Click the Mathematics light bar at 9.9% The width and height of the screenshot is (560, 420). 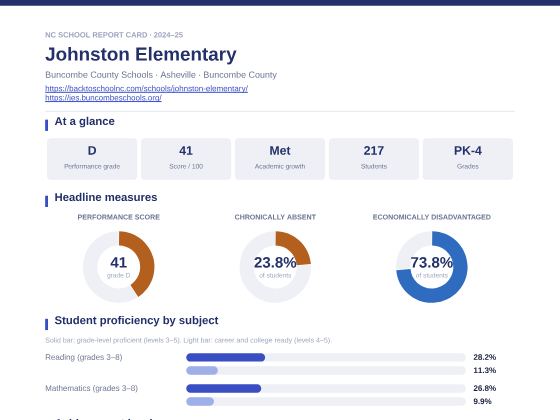[200, 401]
